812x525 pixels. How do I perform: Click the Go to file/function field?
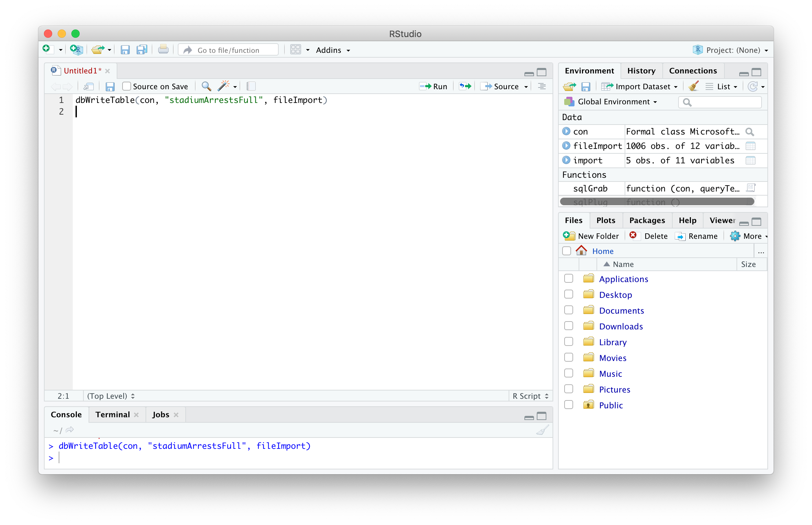coord(228,50)
